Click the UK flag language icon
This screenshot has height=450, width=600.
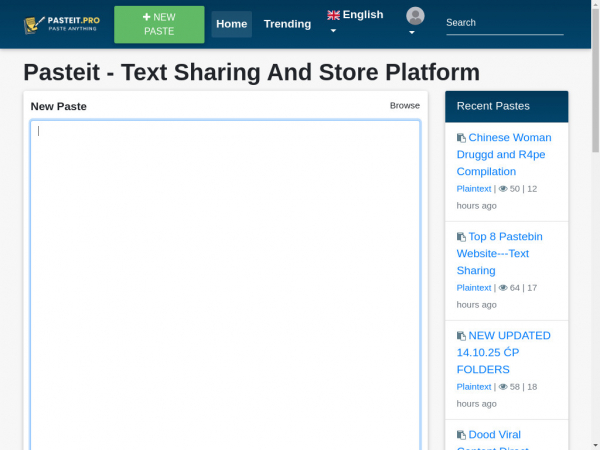333,15
